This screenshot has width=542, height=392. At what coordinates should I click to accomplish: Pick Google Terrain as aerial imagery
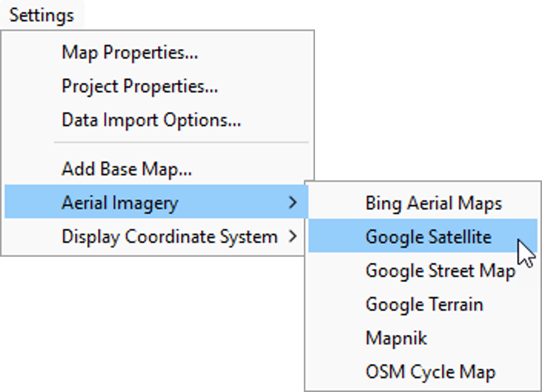(424, 304)
